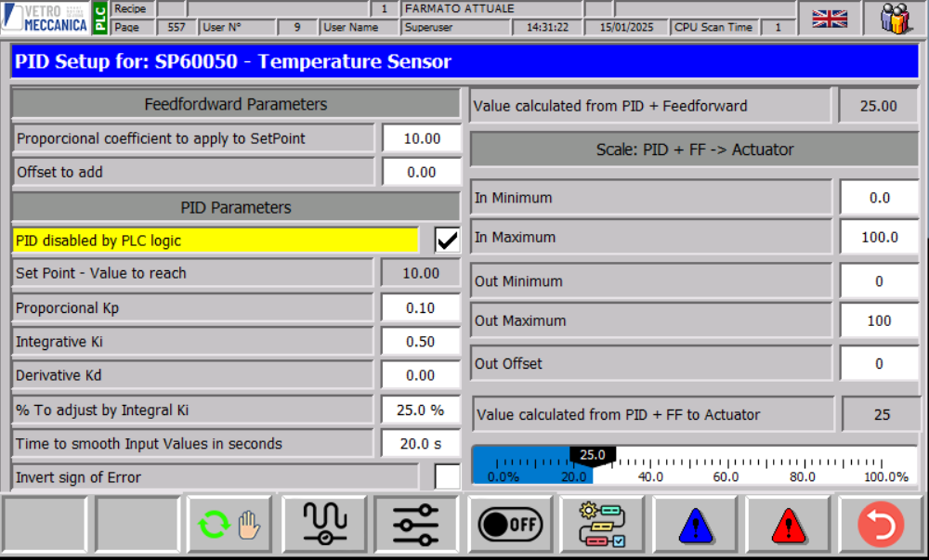Open blue warning triangle alerts
This screenshot has width=929, height=560.
[x=695, y=525]
